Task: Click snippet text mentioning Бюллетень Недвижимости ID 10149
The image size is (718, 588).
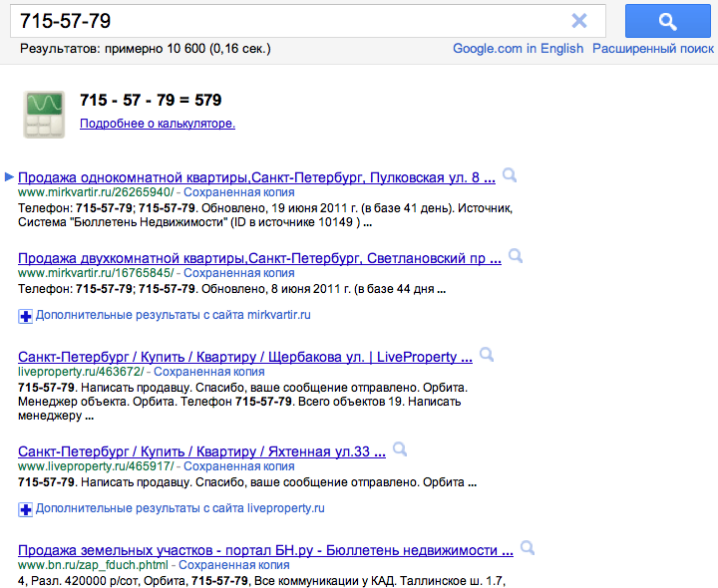Action: pyautogui.click(x=194, y=222)
